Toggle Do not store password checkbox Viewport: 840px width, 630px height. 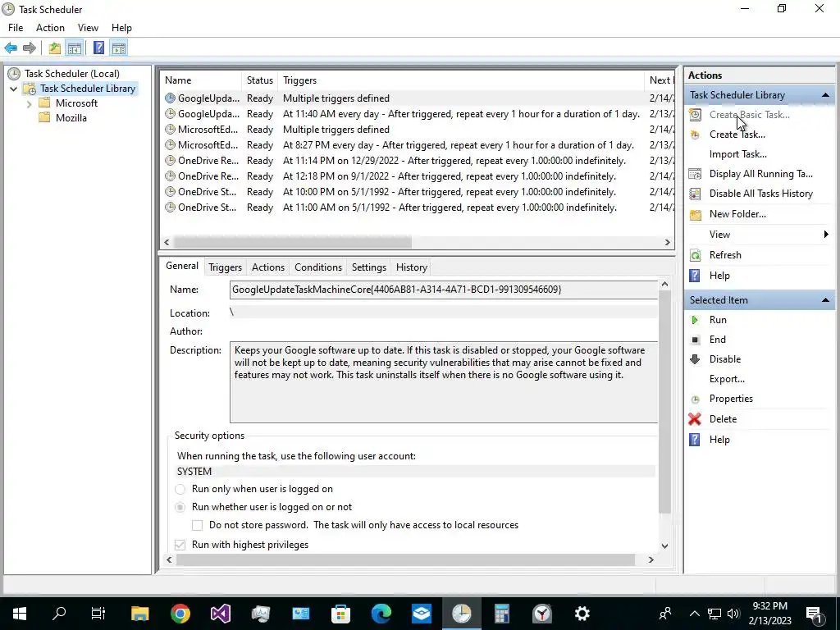coord(198,526)
